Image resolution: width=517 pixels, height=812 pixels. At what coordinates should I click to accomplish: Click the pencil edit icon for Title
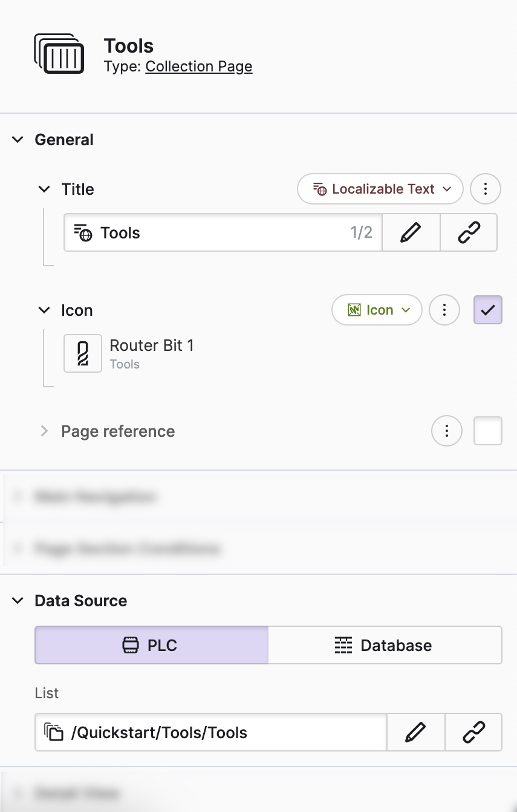tap(411, 232)
